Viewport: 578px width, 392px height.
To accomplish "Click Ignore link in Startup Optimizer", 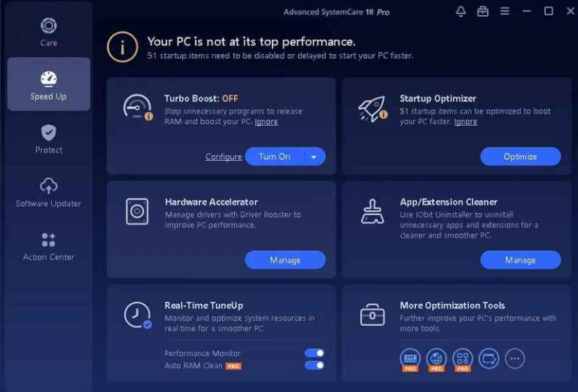I will click(x=465, y=122).
